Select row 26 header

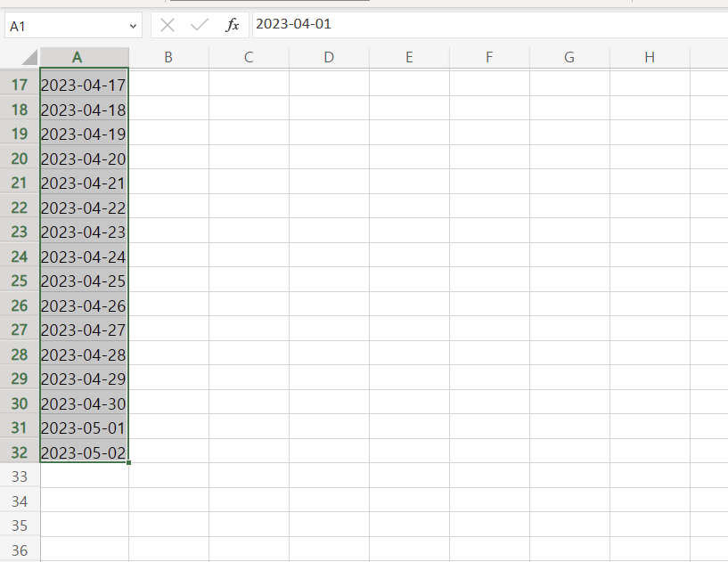click(20, 305)
